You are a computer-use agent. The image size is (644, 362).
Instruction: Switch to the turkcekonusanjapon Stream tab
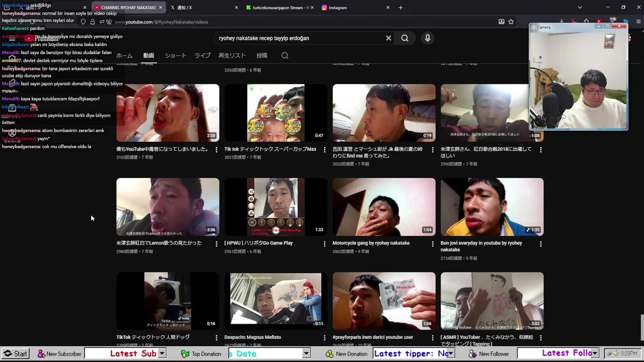click(280, 8)
